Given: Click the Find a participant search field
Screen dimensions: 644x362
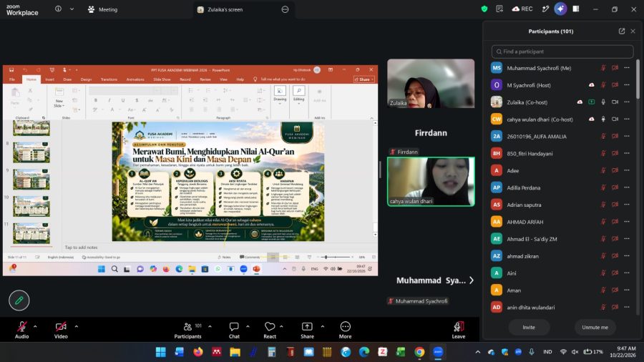Looking at the screenshot, I should [x=562, y=52].
